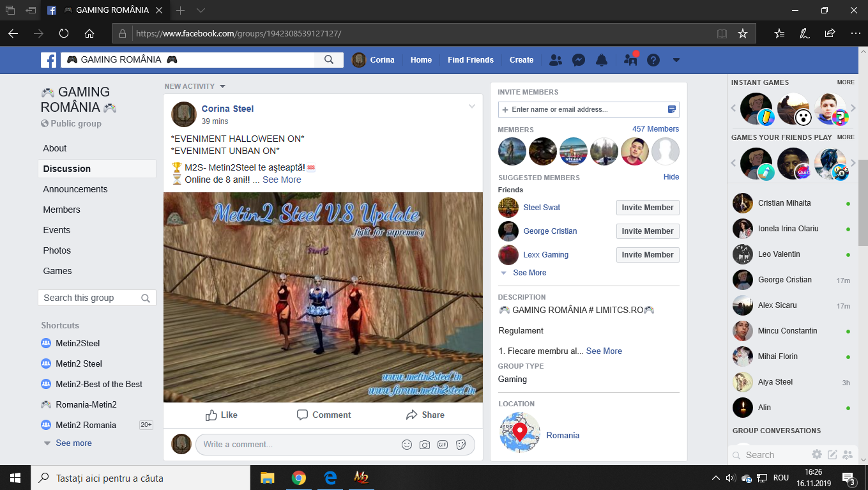Create new group chat icon

848,455
